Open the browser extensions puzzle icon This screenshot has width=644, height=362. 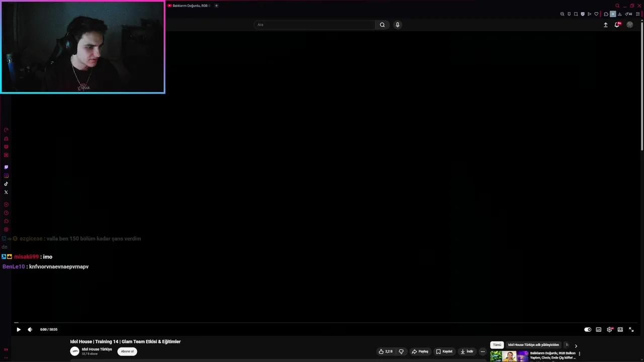pos(606,14)
